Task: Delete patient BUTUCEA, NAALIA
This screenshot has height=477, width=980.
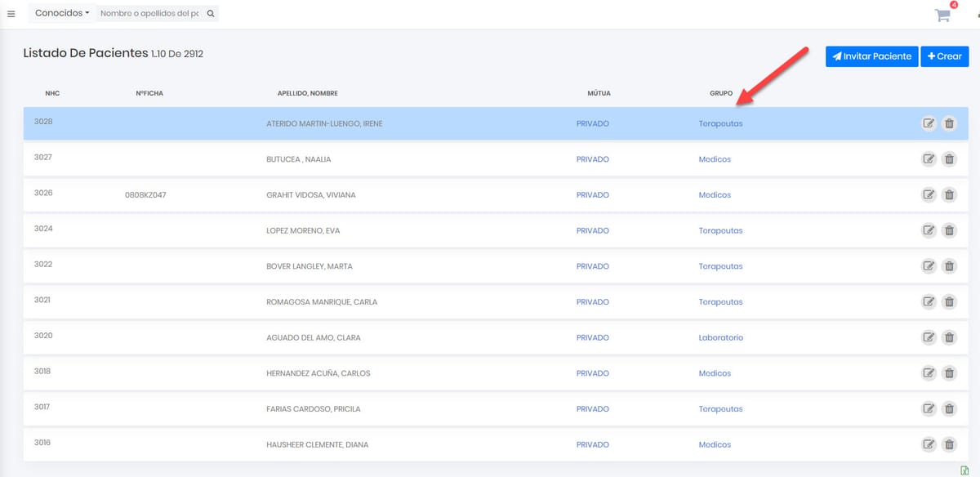Action: pyautogui.click(x=949, y=159)
